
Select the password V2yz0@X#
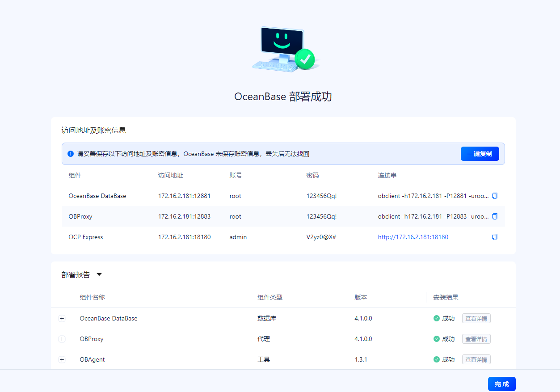point(321,237)
